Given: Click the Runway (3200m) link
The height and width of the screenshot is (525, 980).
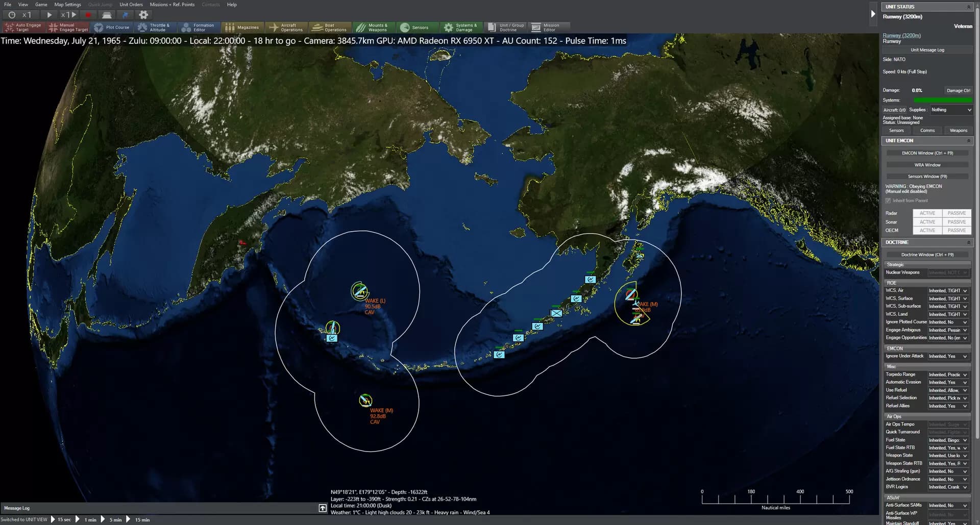Looking at the screenshot, I should (x=901, y=36).
